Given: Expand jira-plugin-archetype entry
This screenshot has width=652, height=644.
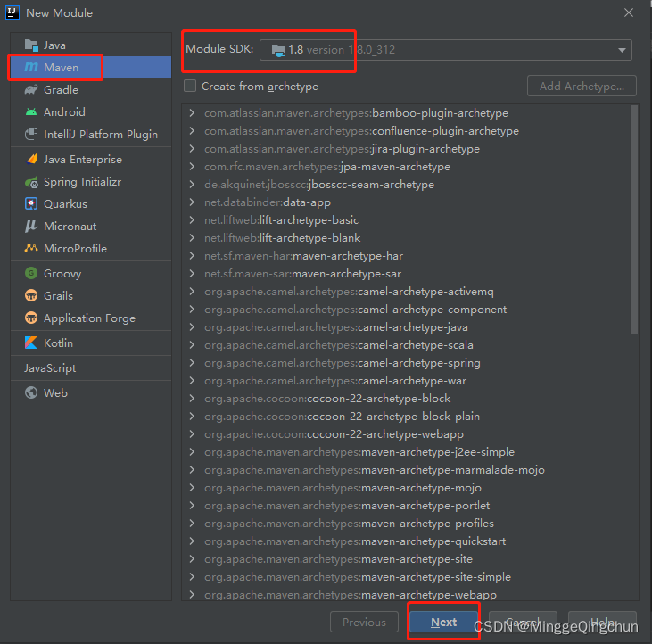Looking at the screenshot, I should [192, 148].
